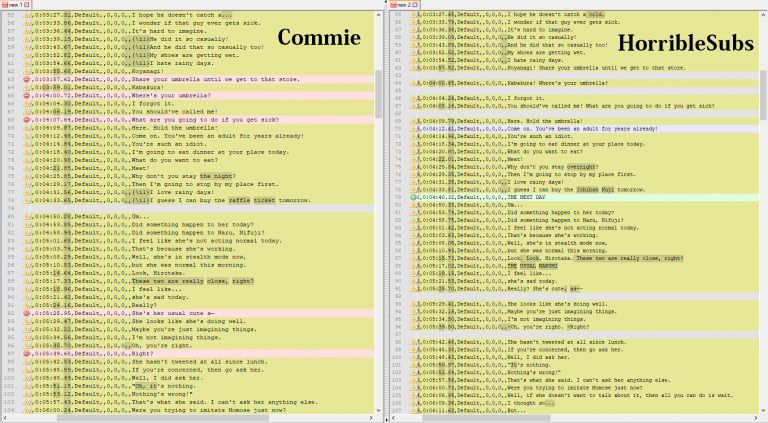The height and width of the screenshot is (423, 768).
Task: Click line number 92 in right pane gutter
Action: coord(398,296)
